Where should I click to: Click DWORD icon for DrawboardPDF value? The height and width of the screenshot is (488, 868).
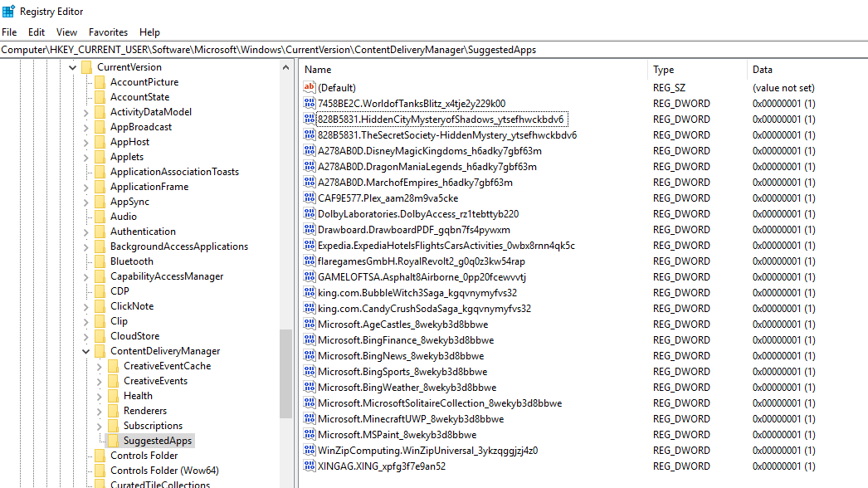[310, 229]
